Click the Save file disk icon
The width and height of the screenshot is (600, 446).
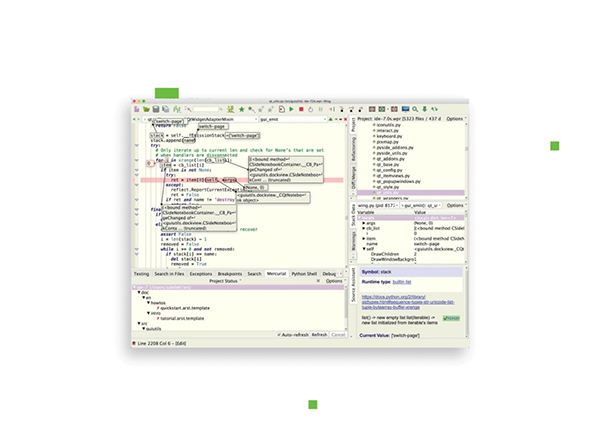tap(156, 109)
